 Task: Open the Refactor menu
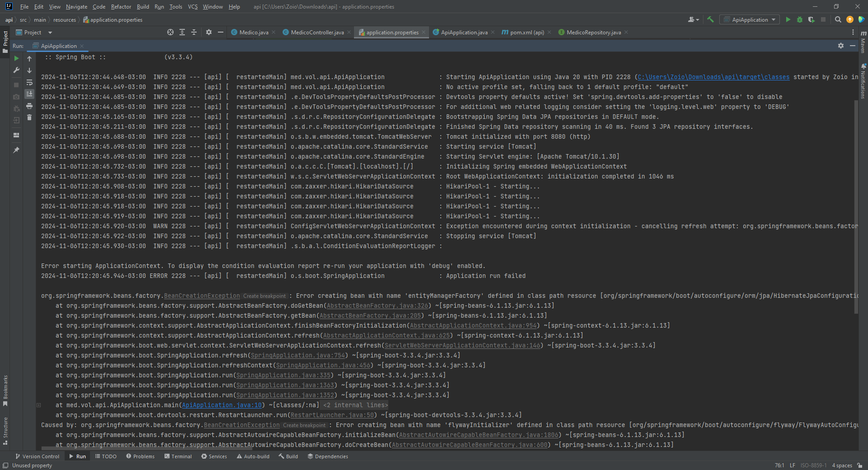121,6
